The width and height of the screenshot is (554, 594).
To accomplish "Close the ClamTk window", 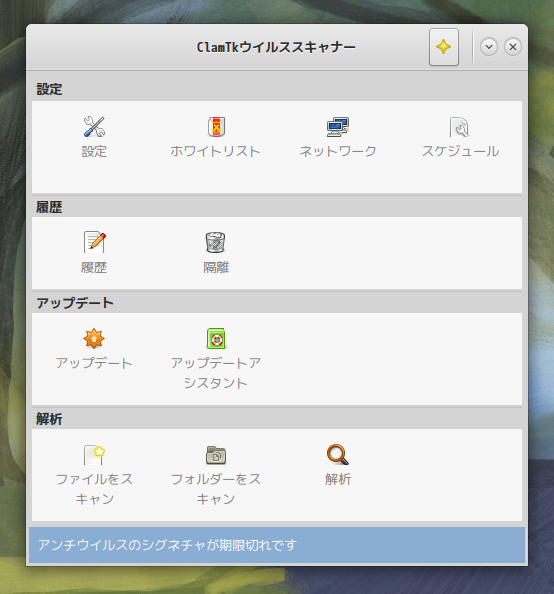I will [x=513, y=47].
